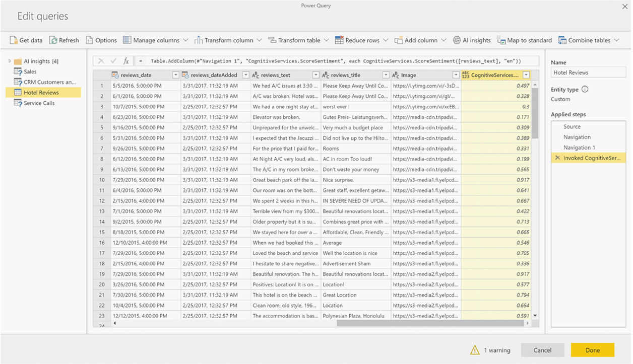Edit the Name field Hotel Reviews
Screen dimensions: 633x364
(x=588, y=72)
